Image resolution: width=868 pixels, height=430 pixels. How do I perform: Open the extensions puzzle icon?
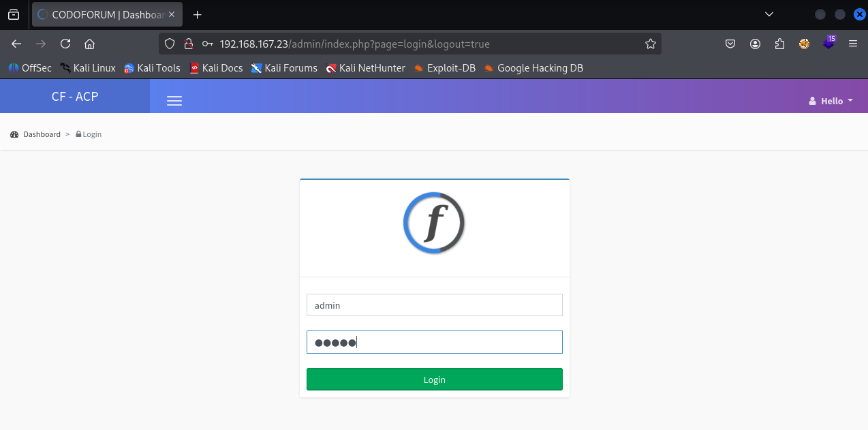pyautogui.click(x=779, y=44)
